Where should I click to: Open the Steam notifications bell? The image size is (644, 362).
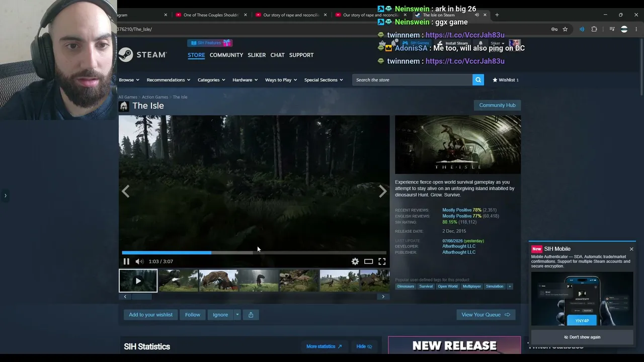pos(480,43)
